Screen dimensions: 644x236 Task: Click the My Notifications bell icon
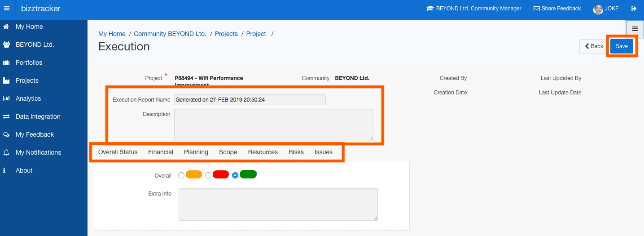tap(6, 152)
